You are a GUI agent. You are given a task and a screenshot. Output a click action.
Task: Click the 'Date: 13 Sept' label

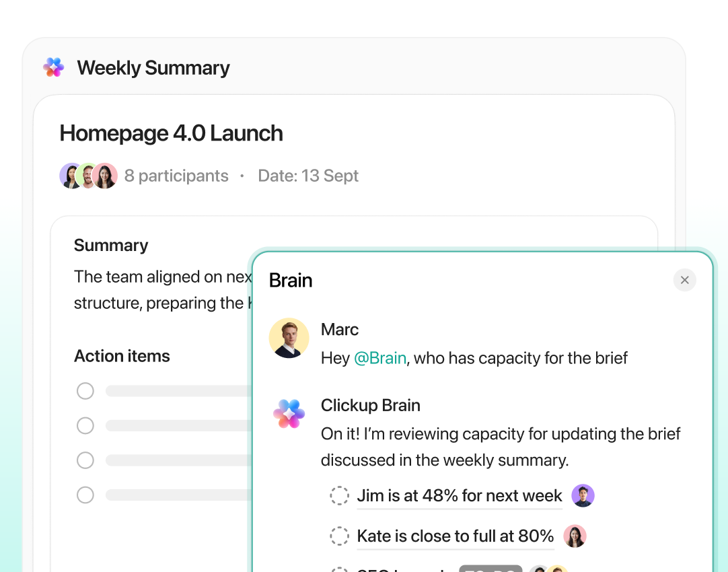pyautogui.click(x=308, y=175)
